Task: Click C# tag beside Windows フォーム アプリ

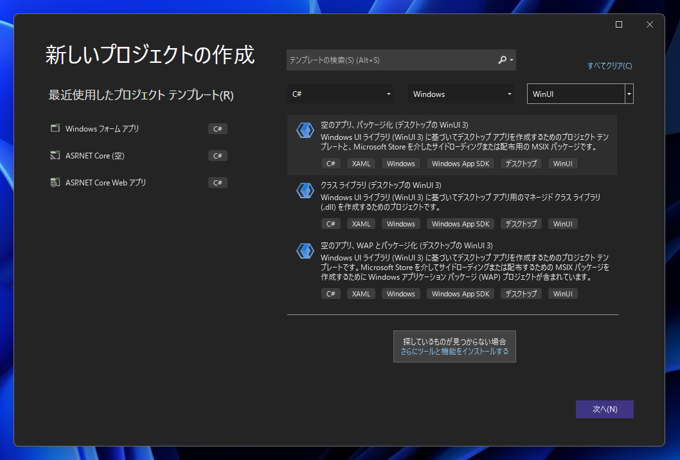Action: coord(218,129)
